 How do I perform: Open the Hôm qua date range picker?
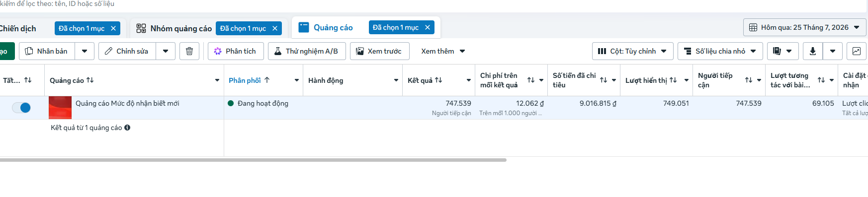pyautogui.click(x=805, y=27)
